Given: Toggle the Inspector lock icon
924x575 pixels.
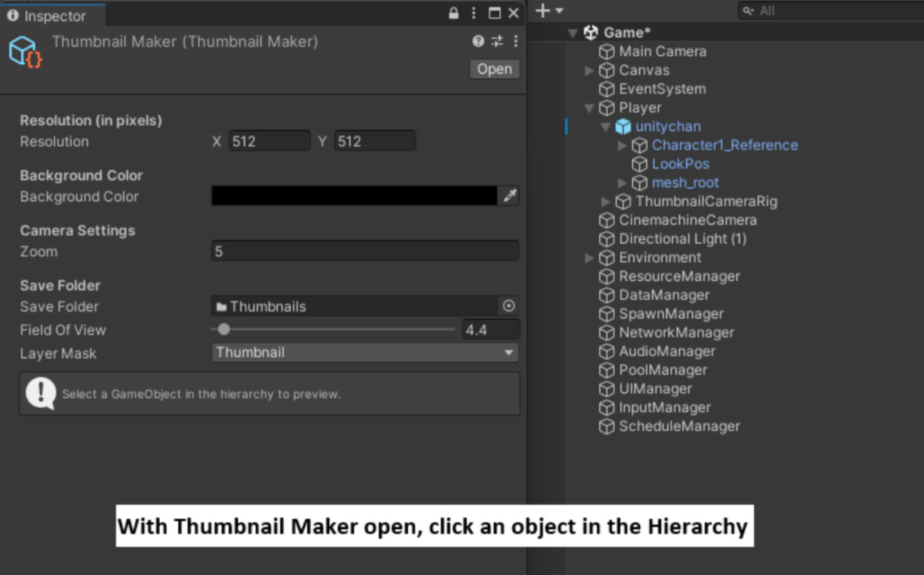Looking at the screenshot, I should pos(454,13).
